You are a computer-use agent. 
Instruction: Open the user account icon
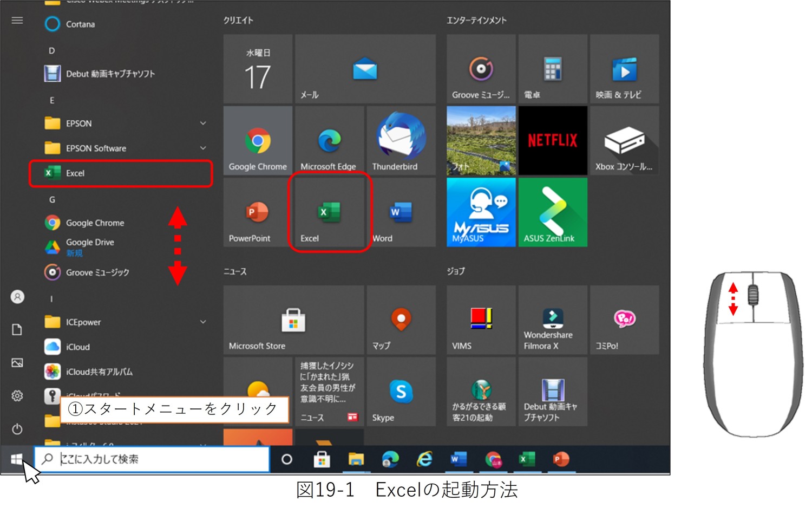(x=17, y=297)
